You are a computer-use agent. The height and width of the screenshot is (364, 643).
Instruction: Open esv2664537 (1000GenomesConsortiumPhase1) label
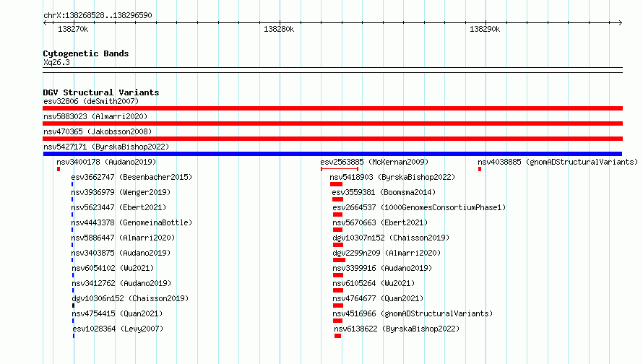point(419,207)
